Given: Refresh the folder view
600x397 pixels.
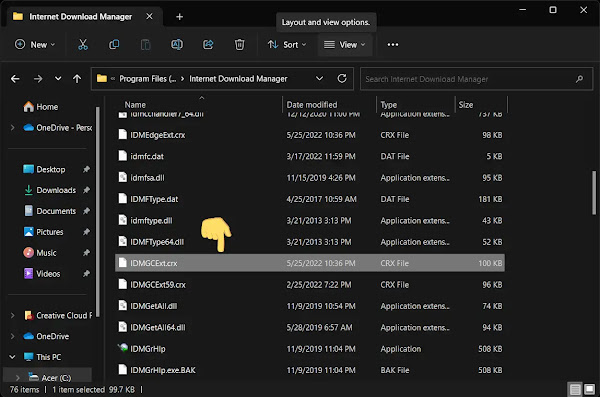Looking at the screenshot, I should point(342,78).
